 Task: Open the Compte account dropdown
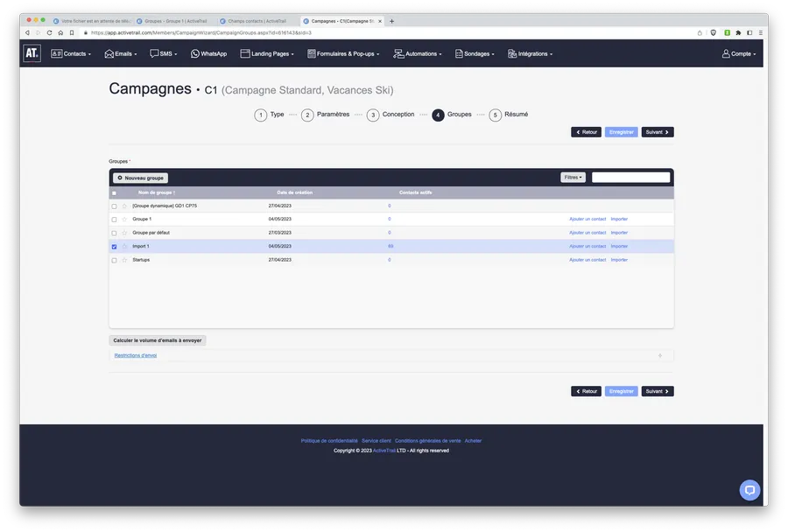739,53
